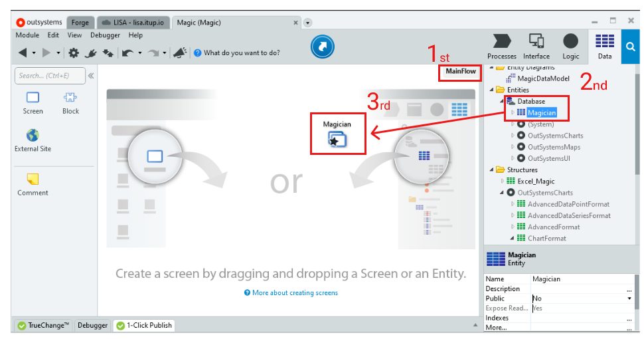Open the bottom Debugger tab
644x339 pixels.
92,326
